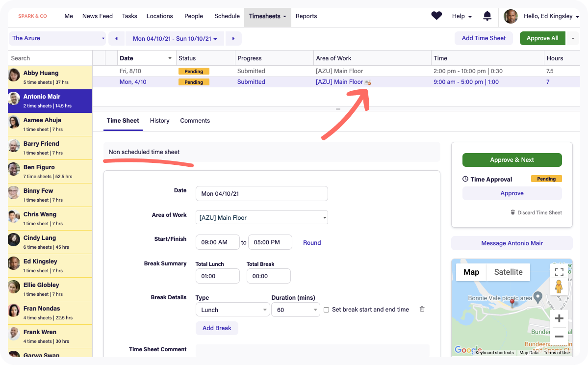Toggle fullscreen view on the map
The image size is (588, 365).
[x=559, y=272]
